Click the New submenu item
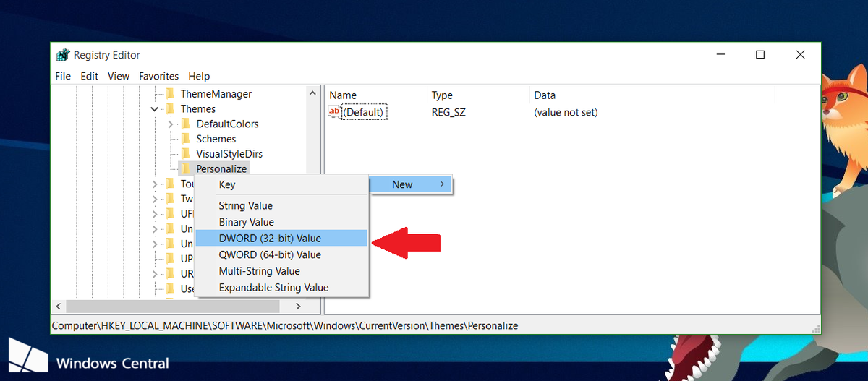868x381 pixels. (410, 184)
